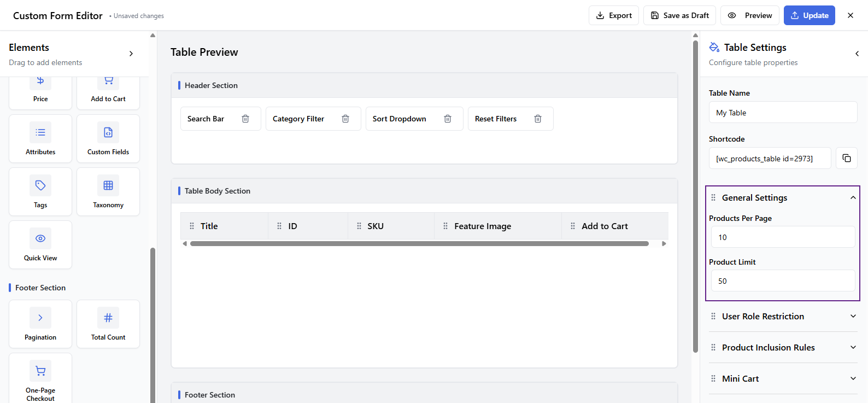Pick the Custom Fields element

click(x=108, y=138)
